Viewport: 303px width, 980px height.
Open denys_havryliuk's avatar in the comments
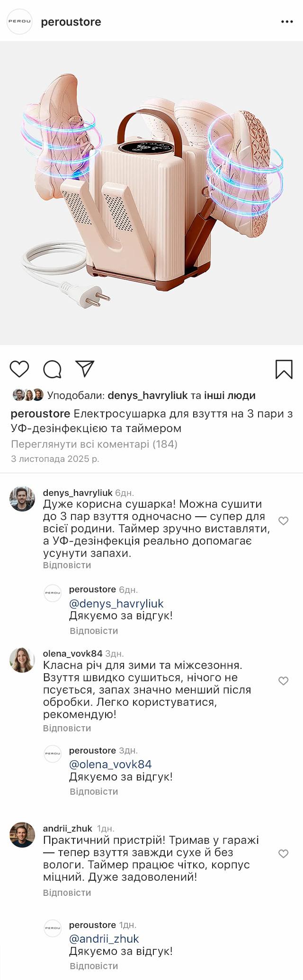pos(22,499)
